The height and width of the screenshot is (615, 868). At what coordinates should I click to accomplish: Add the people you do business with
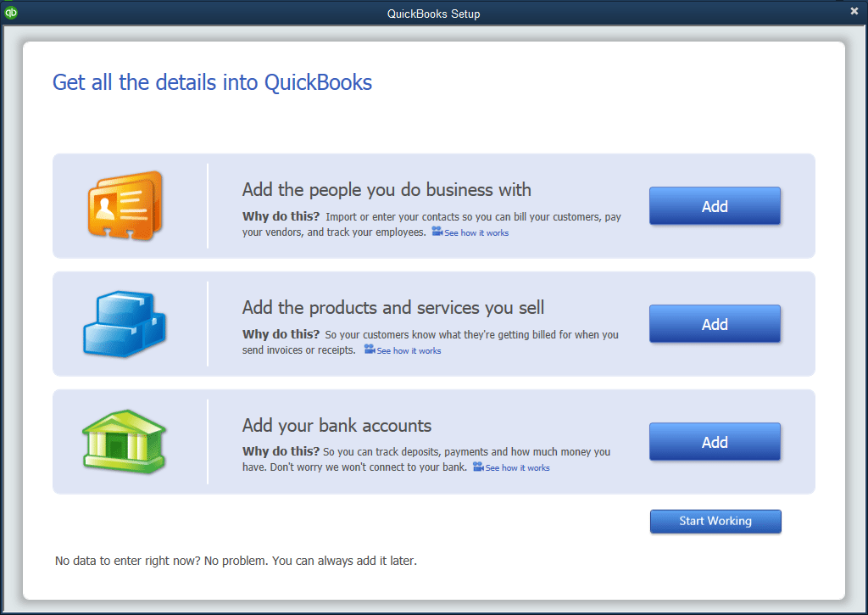click(715, 206)
